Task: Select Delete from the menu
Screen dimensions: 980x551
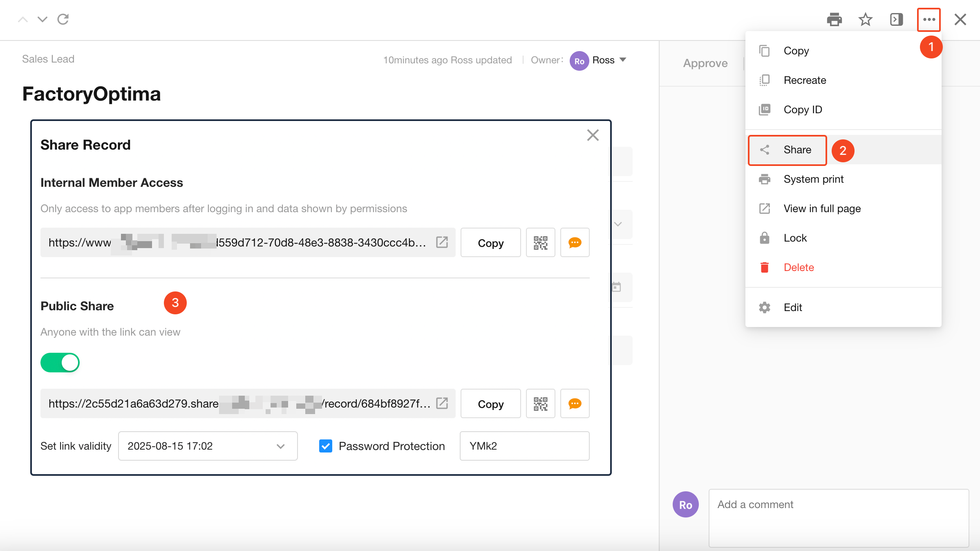Action: coord(799,267)
